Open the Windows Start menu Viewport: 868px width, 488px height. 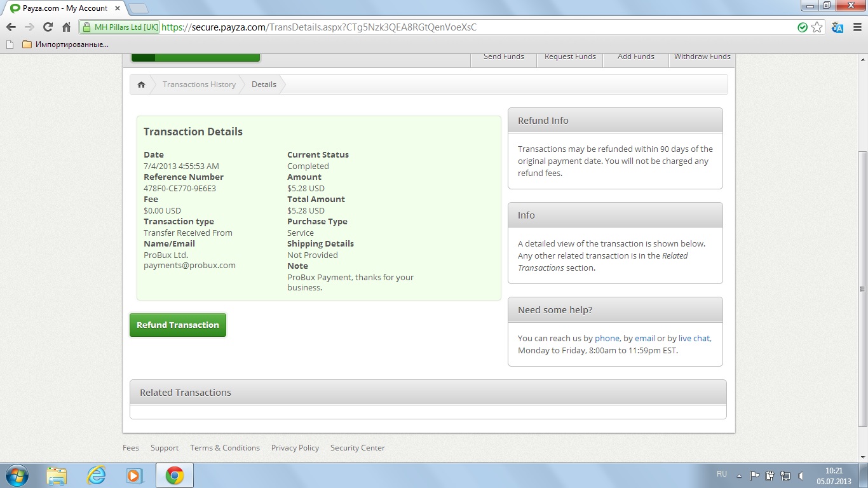point(16,475)
